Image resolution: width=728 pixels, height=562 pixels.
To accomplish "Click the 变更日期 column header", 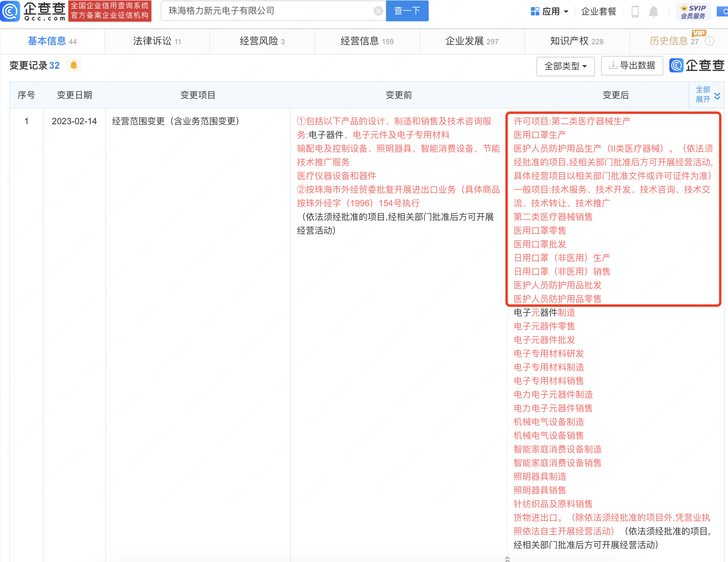I will click(x=74, y=95).
